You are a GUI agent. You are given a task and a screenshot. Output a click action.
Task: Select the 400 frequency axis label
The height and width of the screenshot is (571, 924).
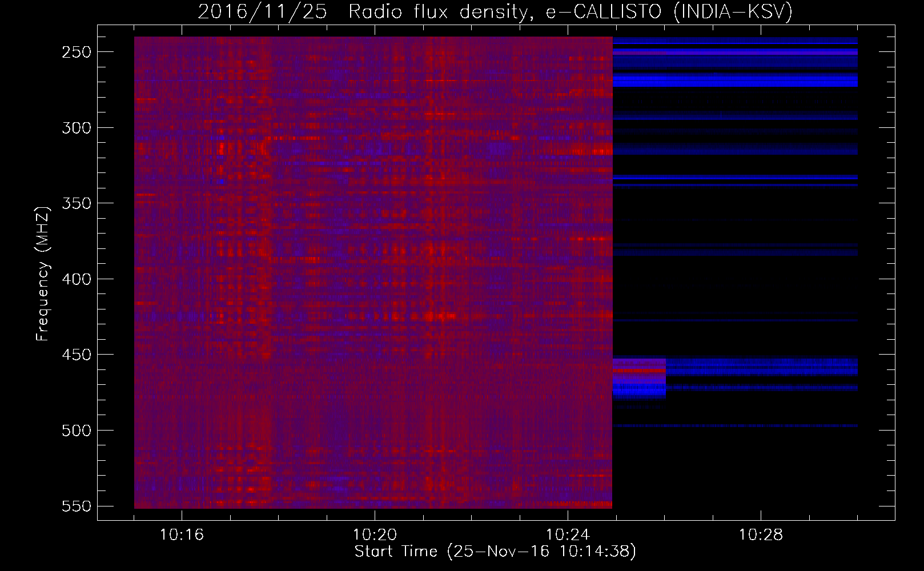pyautogui.click(x=77, y=279)
